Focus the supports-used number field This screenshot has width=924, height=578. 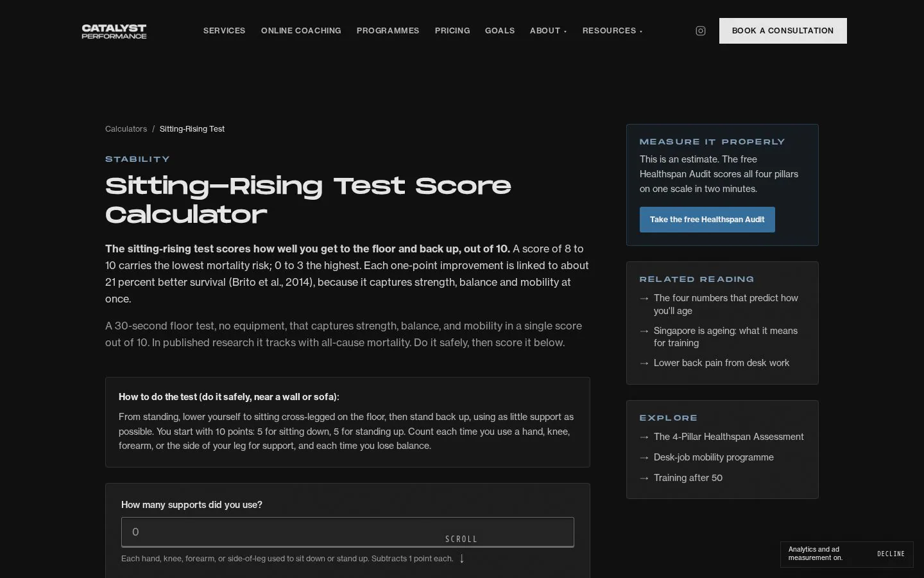click(x=348, y=532)
